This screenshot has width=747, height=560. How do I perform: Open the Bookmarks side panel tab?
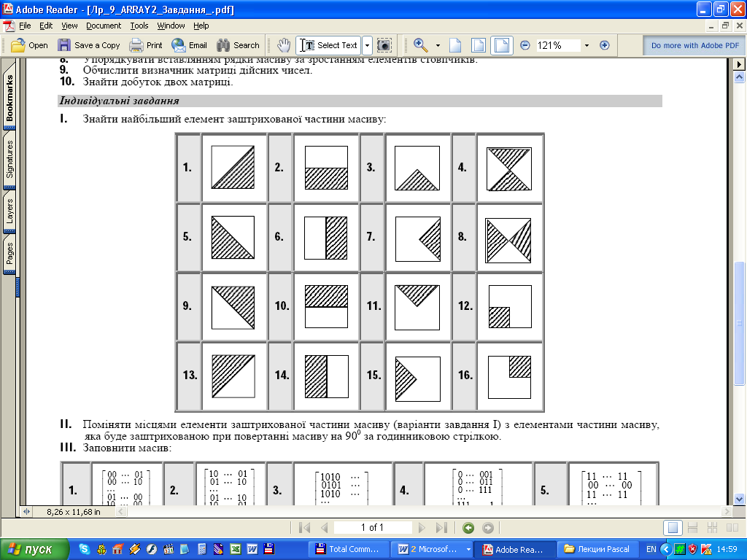pyautogui.click(x=9, y=97)
